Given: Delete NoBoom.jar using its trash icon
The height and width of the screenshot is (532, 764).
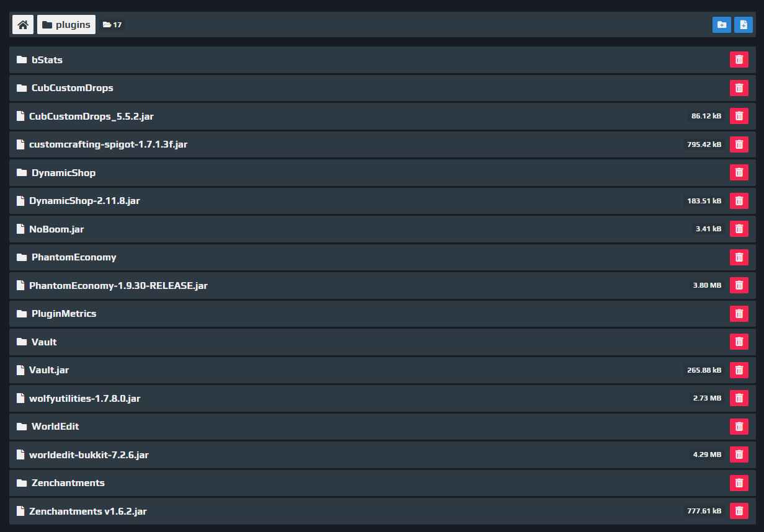Looking at the screenshot, I should (739, 229).
